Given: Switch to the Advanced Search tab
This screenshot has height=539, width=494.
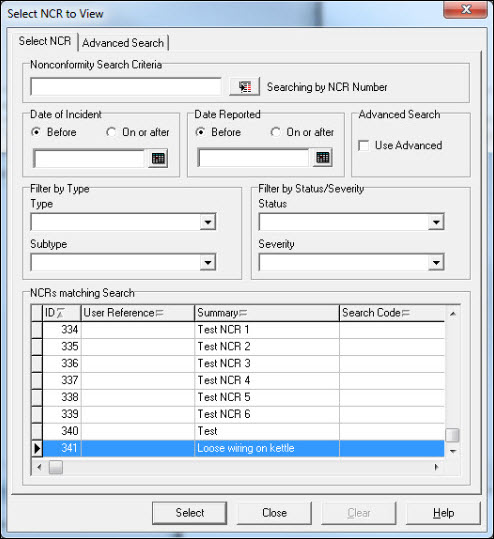Looking at the screenshot, I should 123,43.
